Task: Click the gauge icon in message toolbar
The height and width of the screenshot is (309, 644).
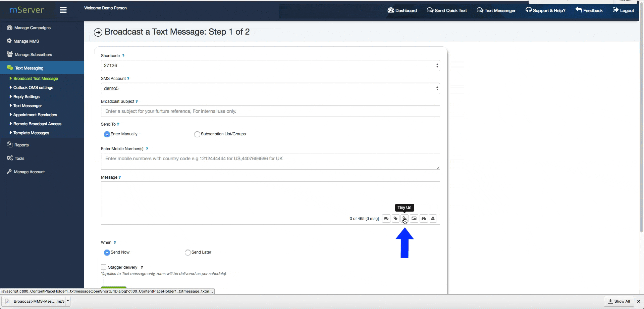Action: [x=424, y=219]
